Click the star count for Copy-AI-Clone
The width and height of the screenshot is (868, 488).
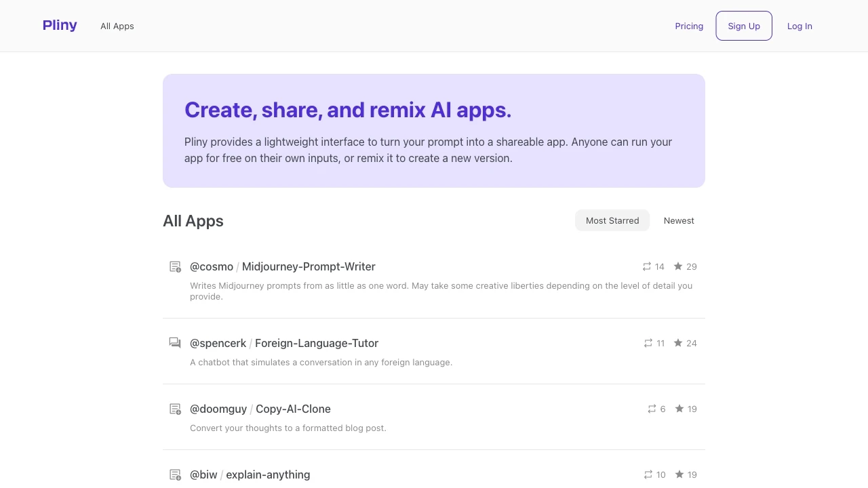[692, 409]
